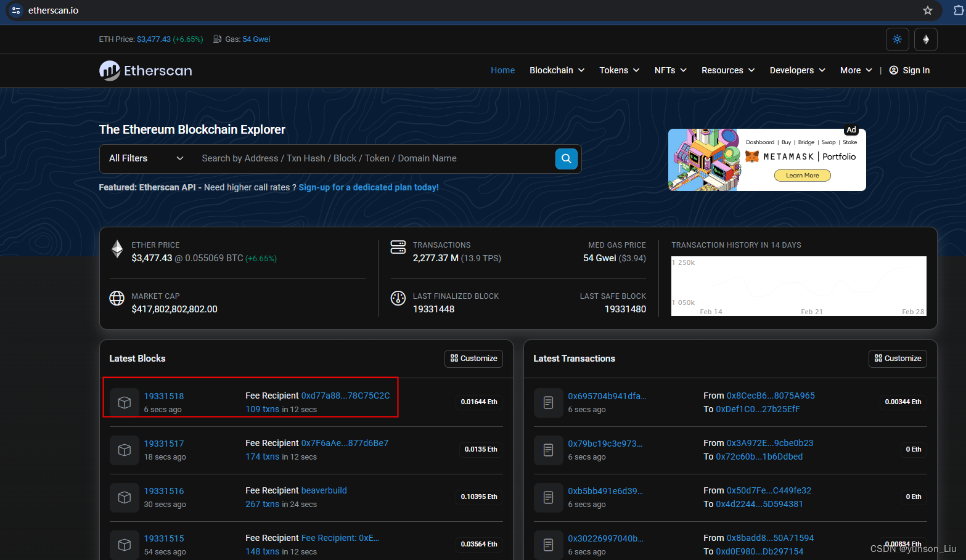
Task: View 267 txns of block 19331516
Action: (262, 504)
